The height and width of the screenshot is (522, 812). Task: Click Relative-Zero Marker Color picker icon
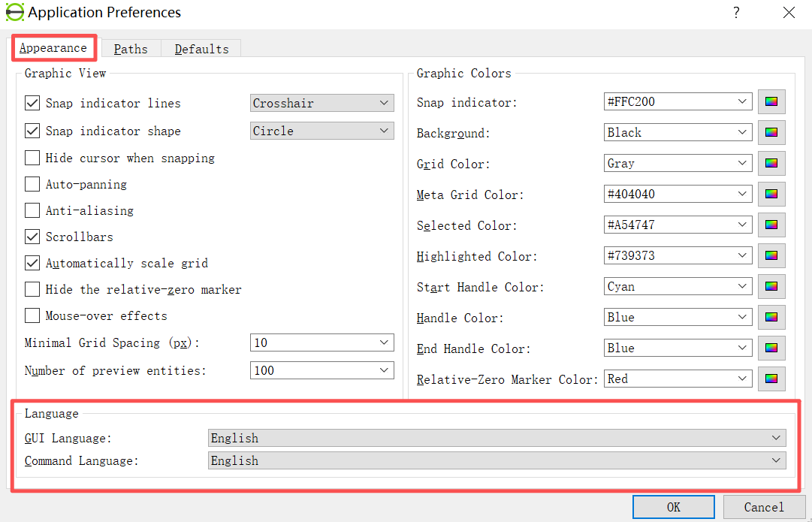pyautogui.click(x=771, y=379)
